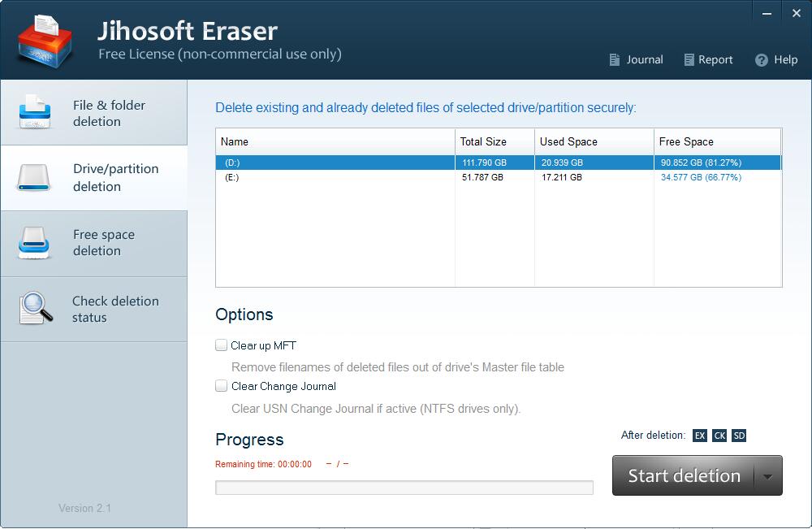Screen dimensions: 812x529
Task: Toggle the CK after-deletion icon
Action: pyautogui.click(x=719, y=436)
